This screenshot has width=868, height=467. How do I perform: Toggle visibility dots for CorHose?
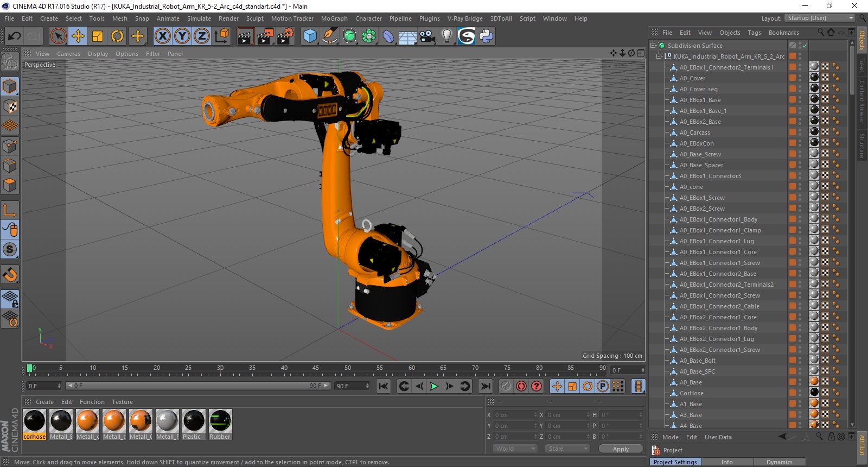pyautogui.click(x=800, y=393)
